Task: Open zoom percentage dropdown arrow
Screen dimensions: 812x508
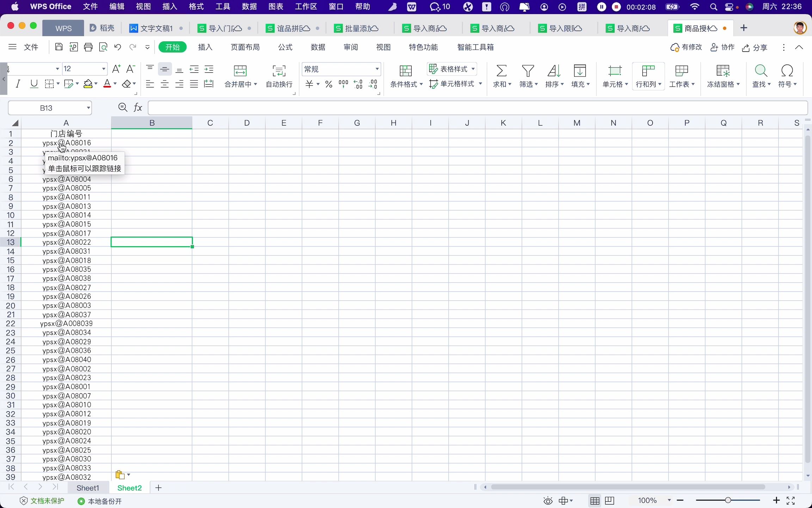Action: [x=669, y=500]
